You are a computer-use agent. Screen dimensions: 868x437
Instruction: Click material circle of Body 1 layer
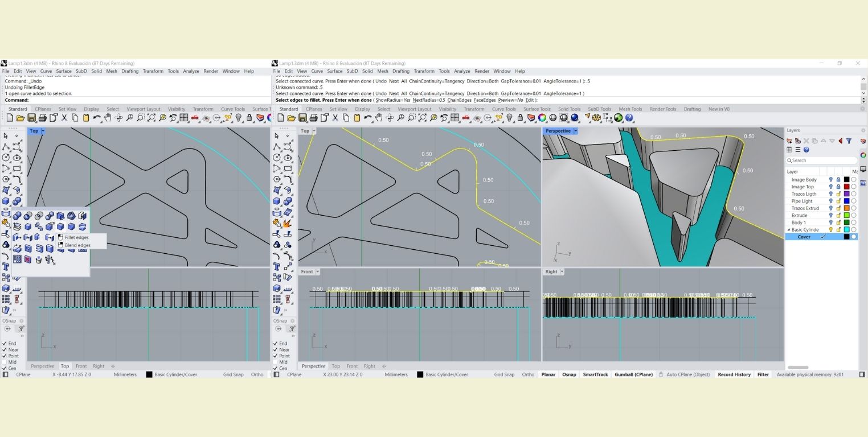click(x=854, y=222)
